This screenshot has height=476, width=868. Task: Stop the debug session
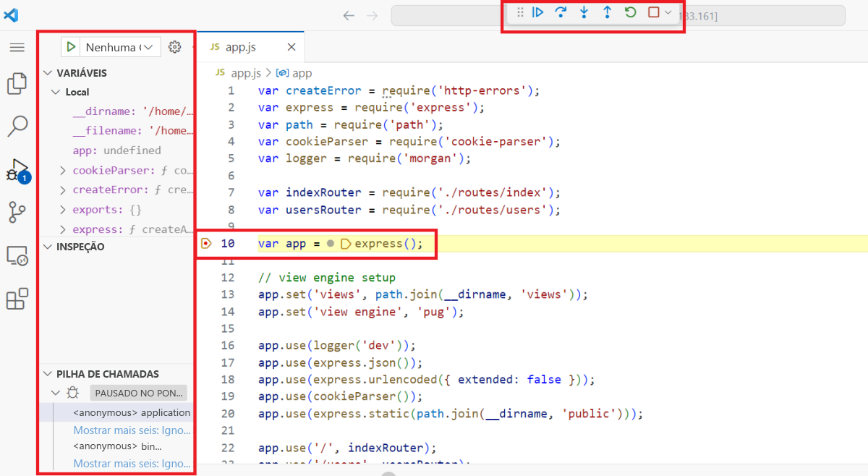pyautogui.click(x=653, y=12)
